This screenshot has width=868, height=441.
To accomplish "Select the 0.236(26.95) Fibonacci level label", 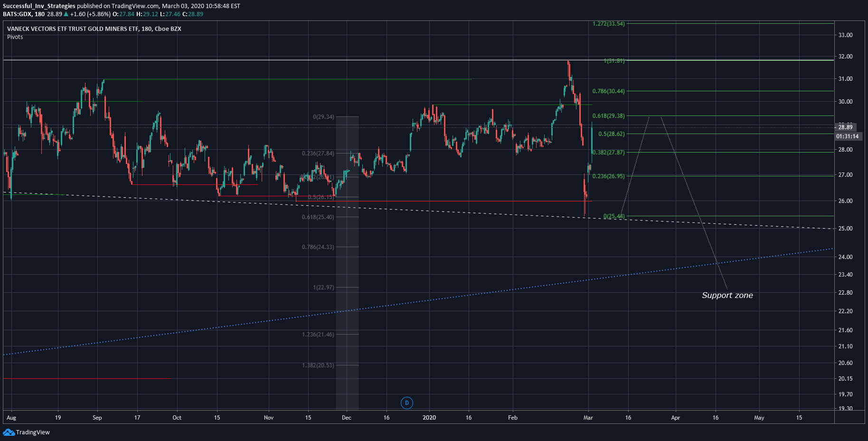I will pyautogui.click(x=608, y=176).
